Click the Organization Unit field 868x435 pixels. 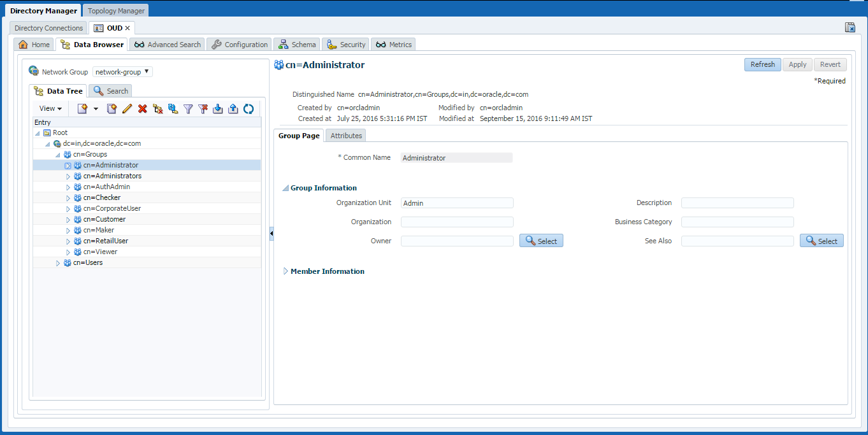pyautogui.click(x=457, y=203)
